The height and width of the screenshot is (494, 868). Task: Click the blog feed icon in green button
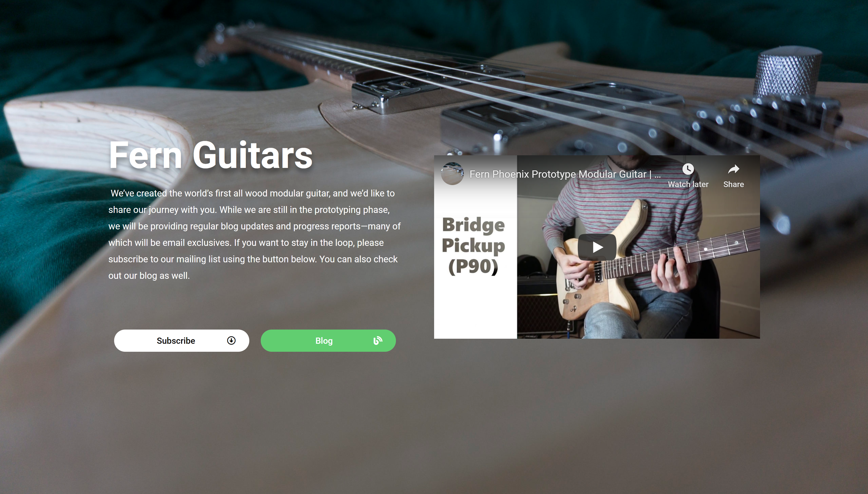coord(378,341)
